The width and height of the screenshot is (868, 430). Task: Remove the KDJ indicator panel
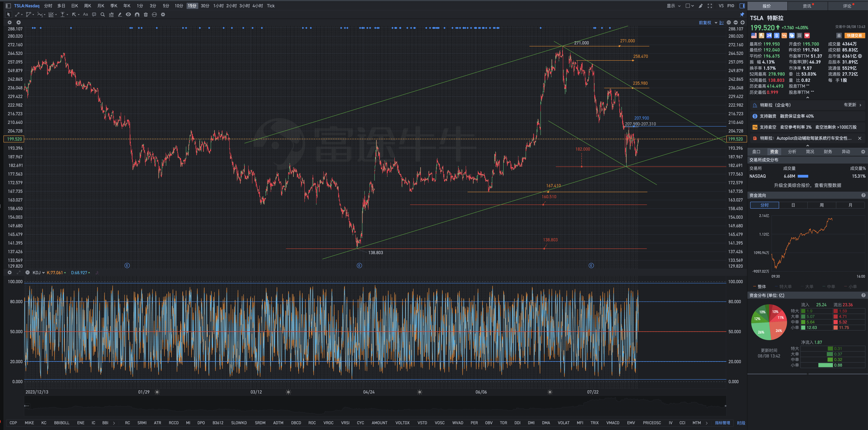27,273
